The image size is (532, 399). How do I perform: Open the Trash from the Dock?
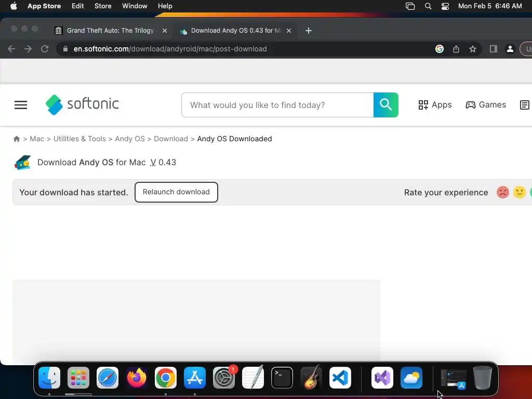click(x=483, y=378)
